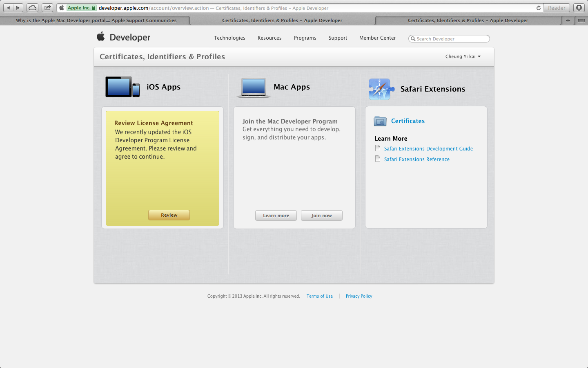The height and width of the screenshot is (368, 588).
Task: Go to Member Center
Action: 378,38
